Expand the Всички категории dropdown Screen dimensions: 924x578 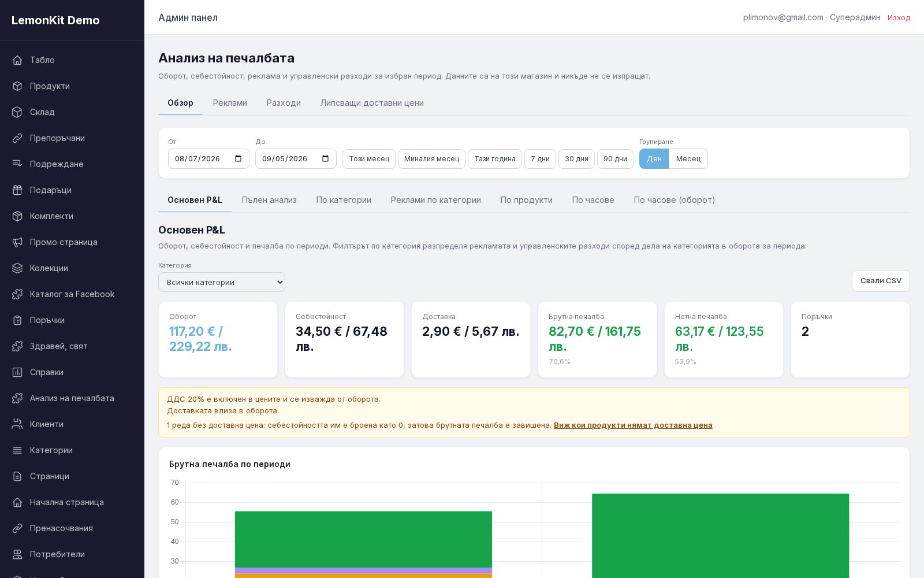pos(222,282)
